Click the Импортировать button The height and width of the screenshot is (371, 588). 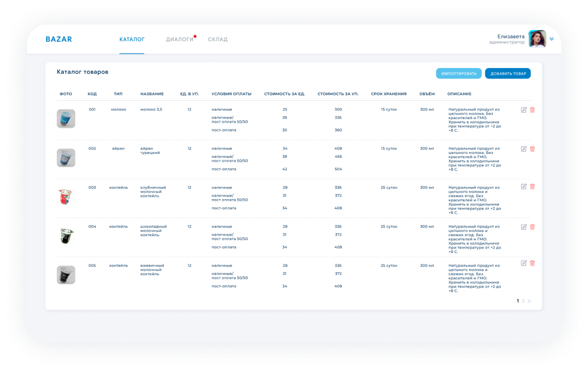(x=458, y=74)
